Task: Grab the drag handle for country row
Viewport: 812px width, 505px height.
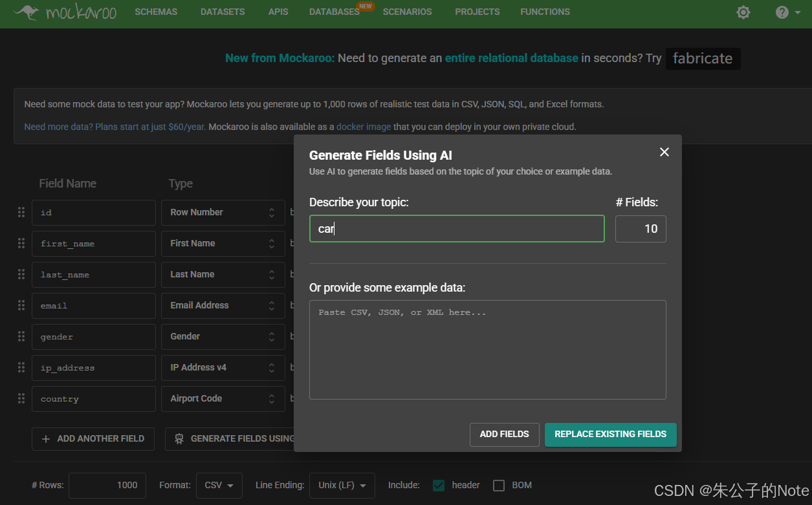Action: [x=21, y=398]
